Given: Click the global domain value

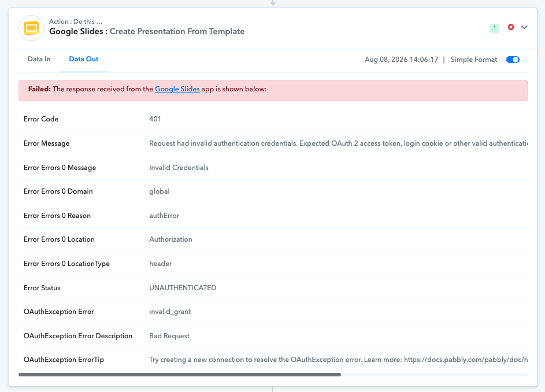Looking at the screenshot, I should [x=160, y=191].
